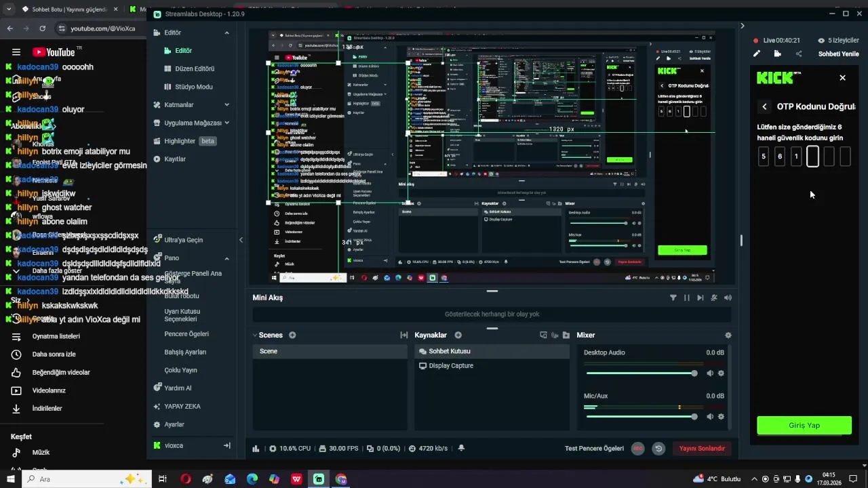Mute event alerts in Mini Akış

coord(714,298)
